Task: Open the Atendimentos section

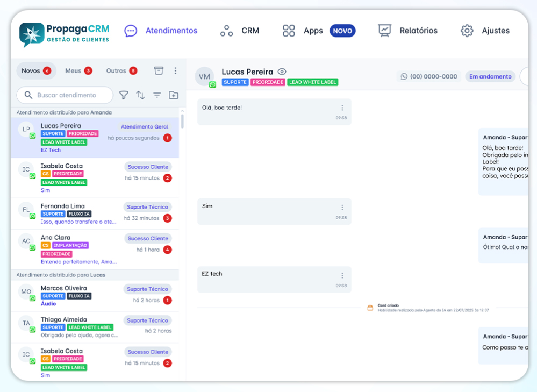Action: click(x=161, y=31)
